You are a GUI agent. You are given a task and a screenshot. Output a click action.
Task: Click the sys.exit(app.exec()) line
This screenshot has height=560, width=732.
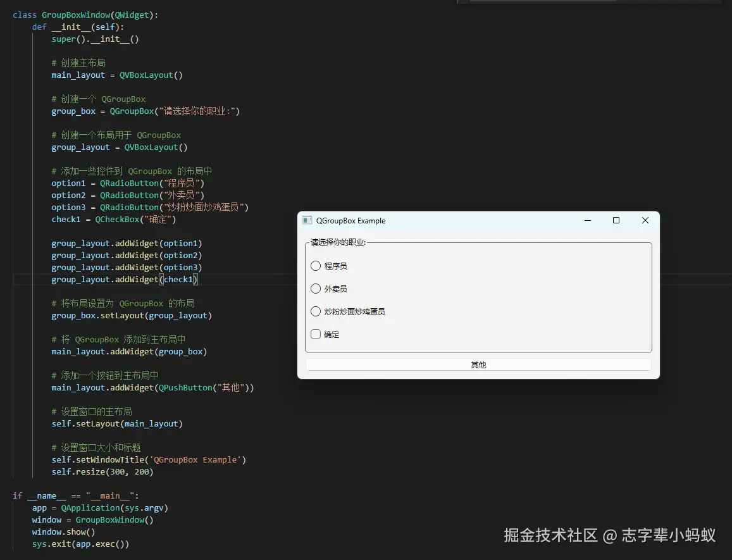point(80,544)
